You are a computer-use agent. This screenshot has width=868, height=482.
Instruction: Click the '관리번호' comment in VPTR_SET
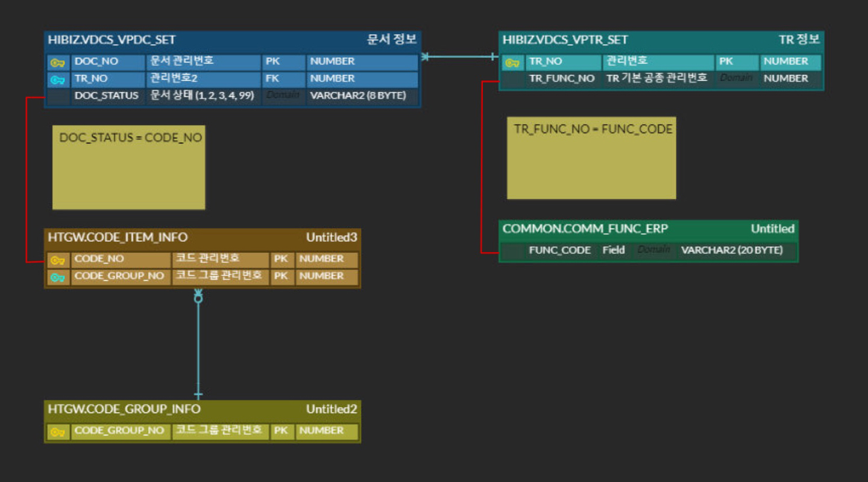coord(627,61)
